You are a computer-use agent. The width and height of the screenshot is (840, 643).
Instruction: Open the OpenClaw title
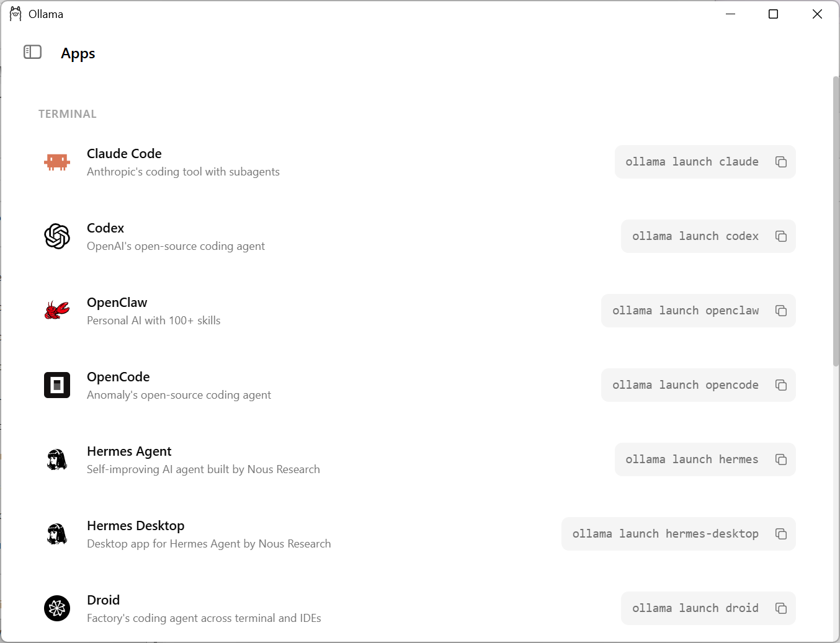117,303
